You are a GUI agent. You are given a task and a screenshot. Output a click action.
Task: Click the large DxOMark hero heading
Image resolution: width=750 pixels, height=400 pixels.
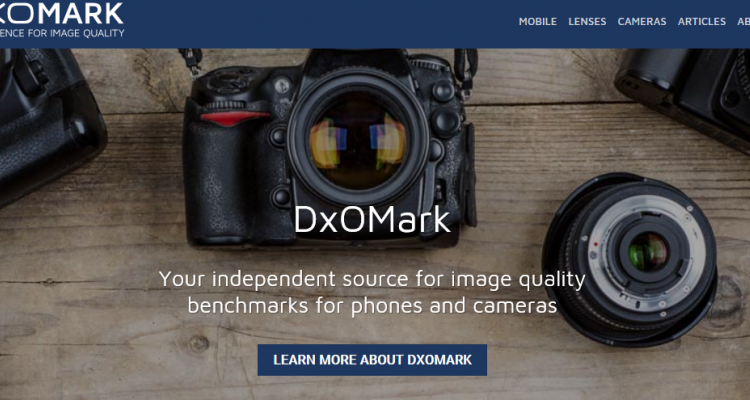[372, 219]
